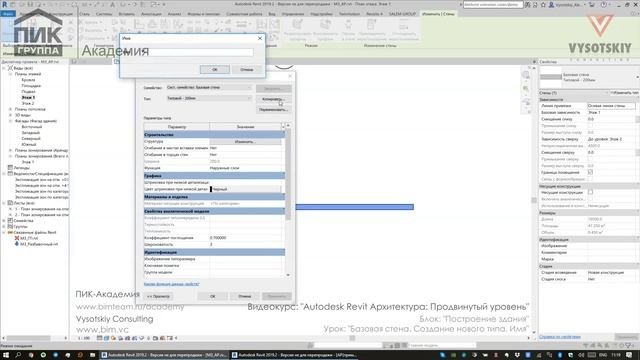Open the Справка по свойствам link

click(560, 337)
